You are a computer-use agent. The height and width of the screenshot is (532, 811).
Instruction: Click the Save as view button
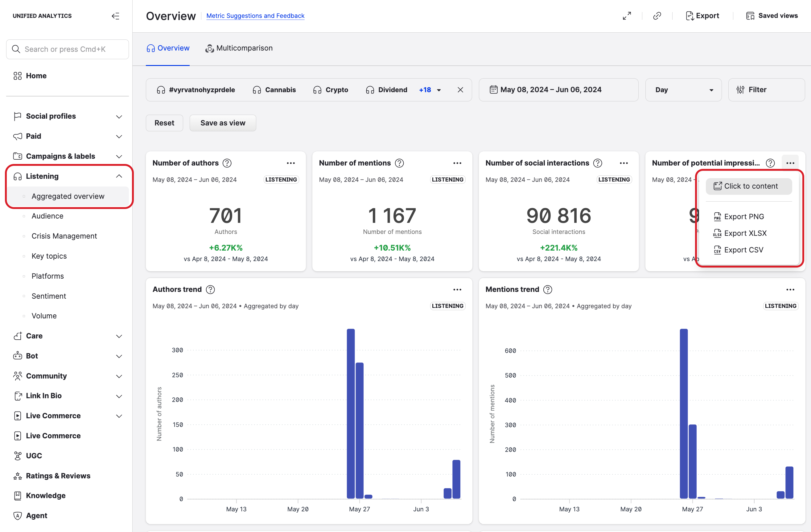(223, 123)
